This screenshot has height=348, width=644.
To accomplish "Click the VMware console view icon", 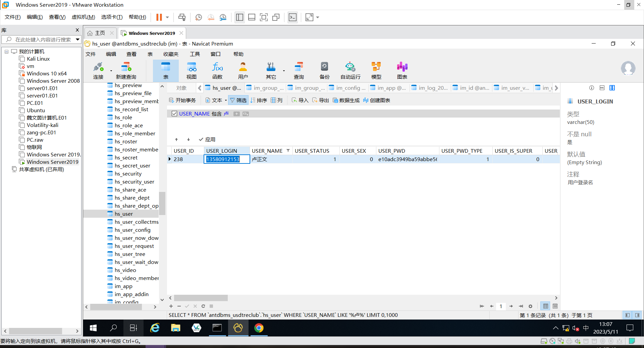I will coord(292,17).
